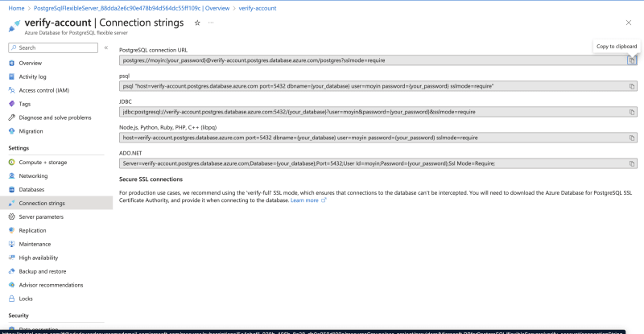644x334 pixels.
Task: Click the Diagnose and solve problems wrench icon
Action: [x=11, y=118]
